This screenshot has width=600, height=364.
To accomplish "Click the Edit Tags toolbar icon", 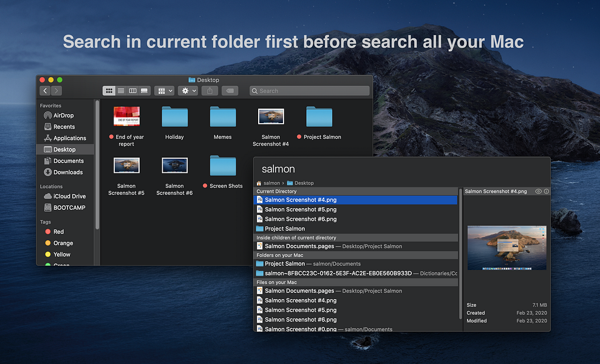I will (x=230, y=90).
